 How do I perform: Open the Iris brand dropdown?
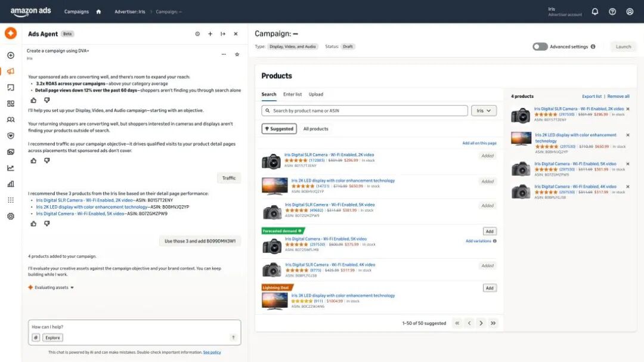tap(484, 110)
